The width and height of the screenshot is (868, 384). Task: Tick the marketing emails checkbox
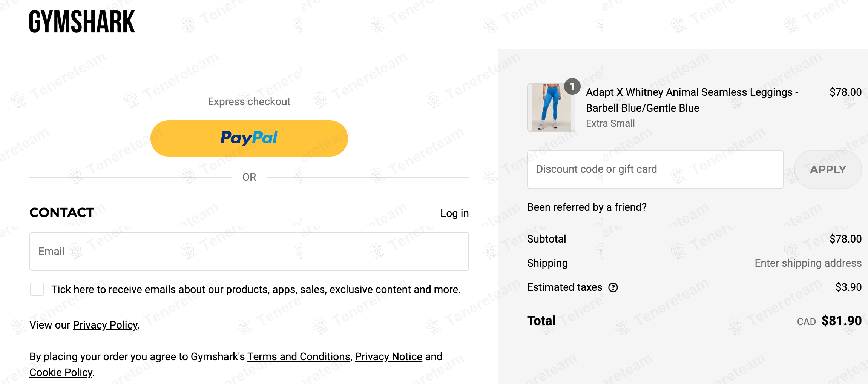[x=37, y=289]
